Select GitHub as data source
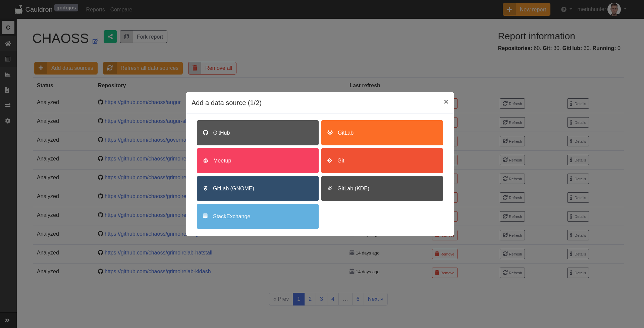 [258, 133]
